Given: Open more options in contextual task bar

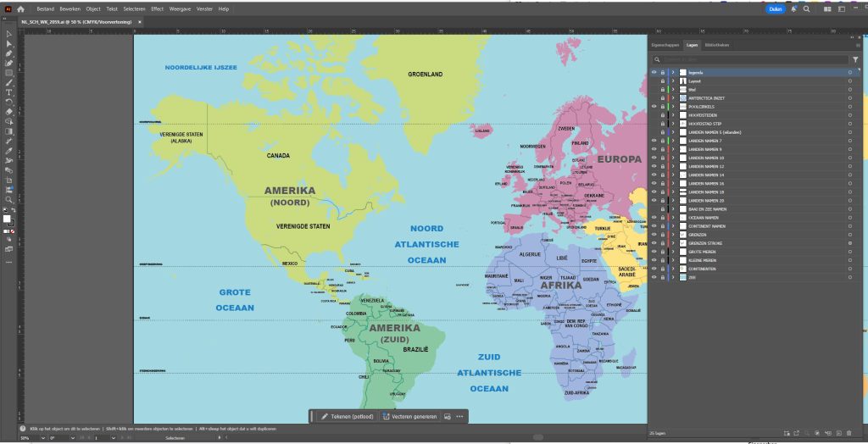Looking at the screenshot, I should tap(460, 416).
